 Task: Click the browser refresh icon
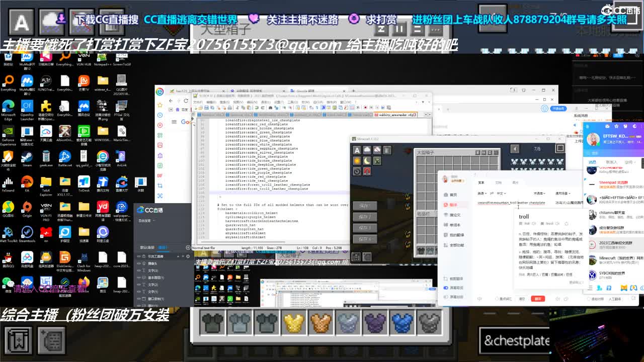(x=186, y=101)
